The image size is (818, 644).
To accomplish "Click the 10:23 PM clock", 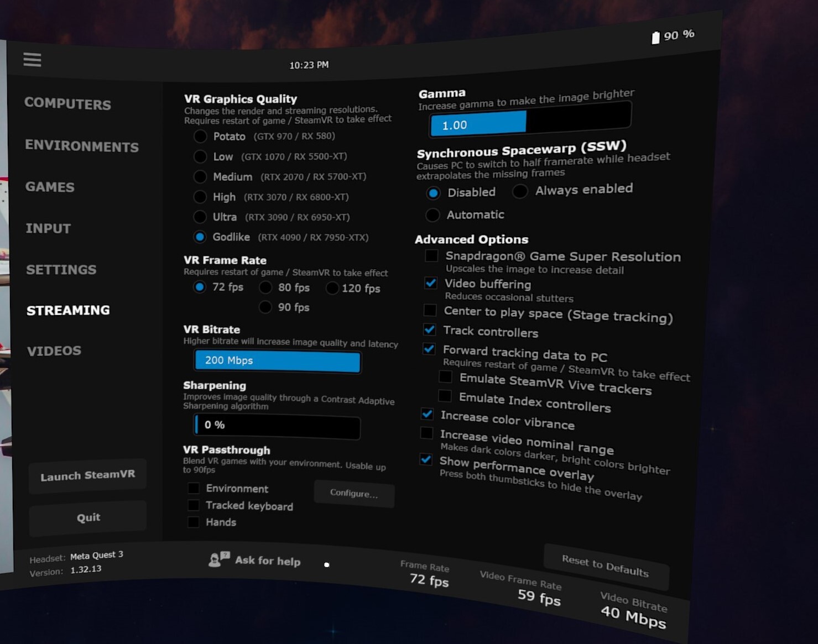I will 309,65.
